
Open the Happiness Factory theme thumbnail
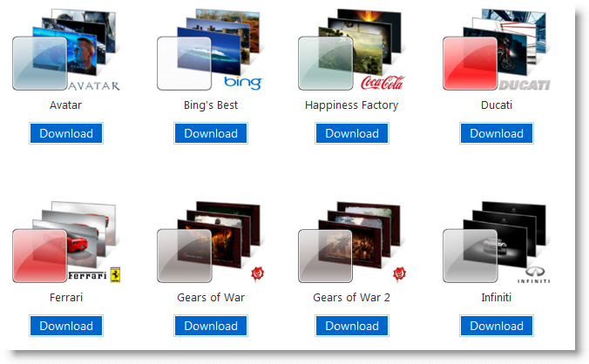click(x=352, y=50)
